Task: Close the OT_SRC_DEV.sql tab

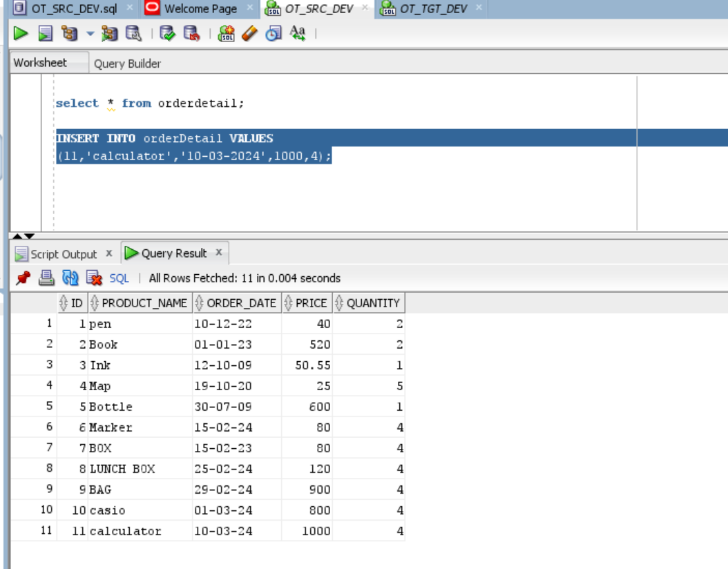Action: click(130, 8)
